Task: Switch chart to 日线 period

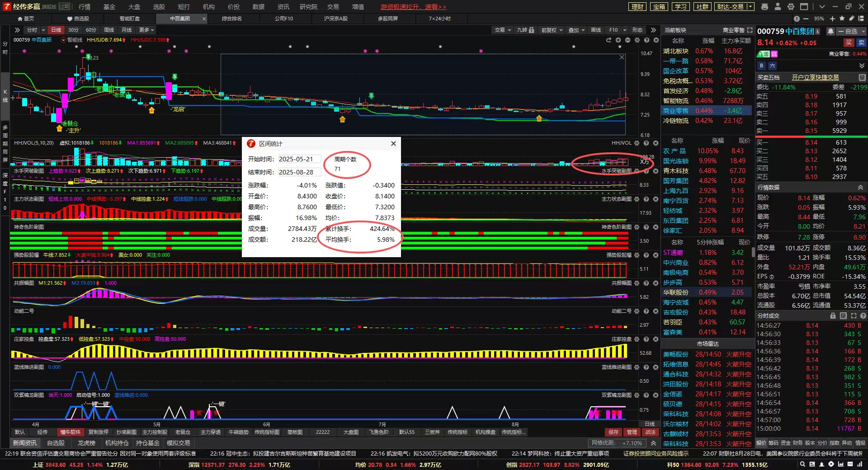Action: tap(56, 30)
